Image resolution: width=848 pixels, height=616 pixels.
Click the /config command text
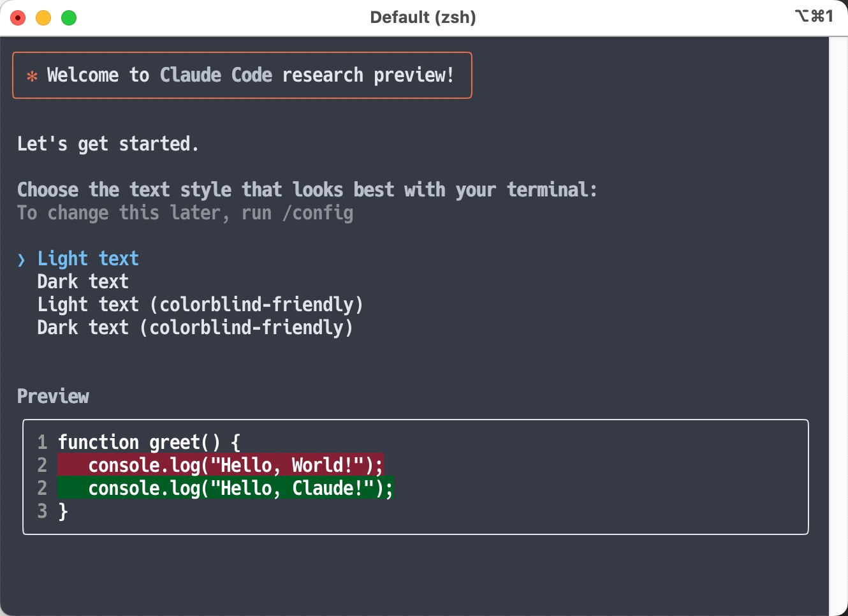point(319,213)
